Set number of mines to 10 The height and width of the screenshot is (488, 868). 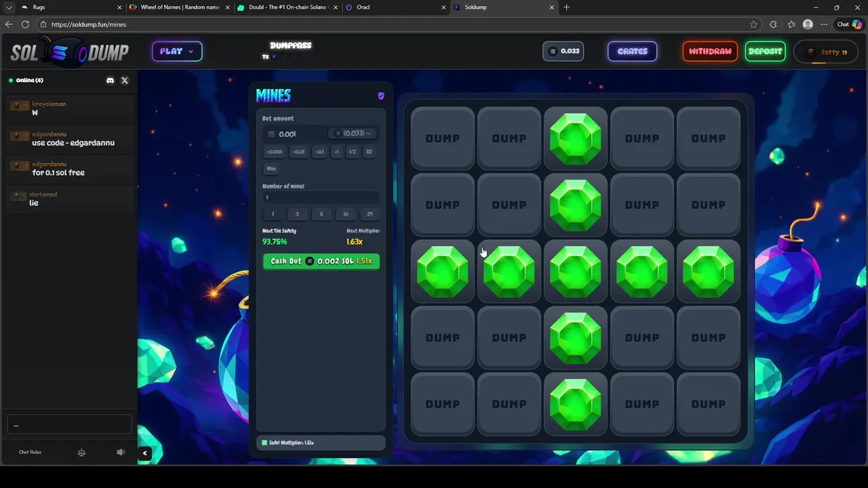(x=346, y=214)
